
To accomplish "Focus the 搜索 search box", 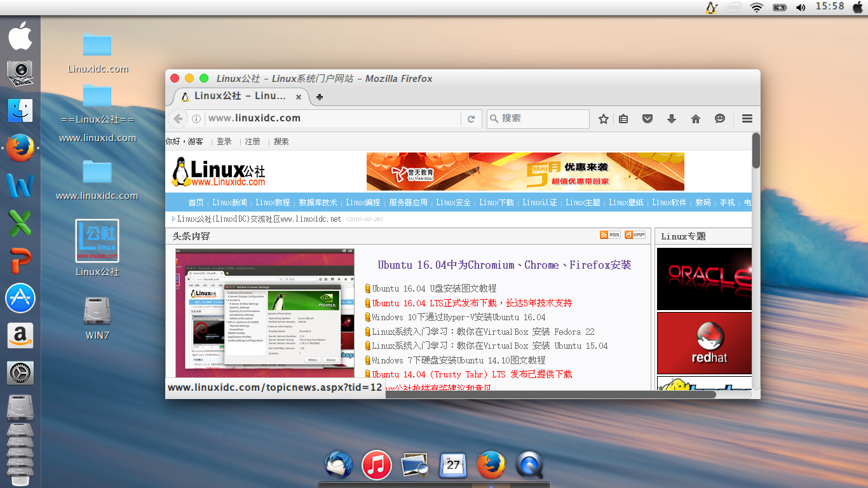I will point(538,119).
